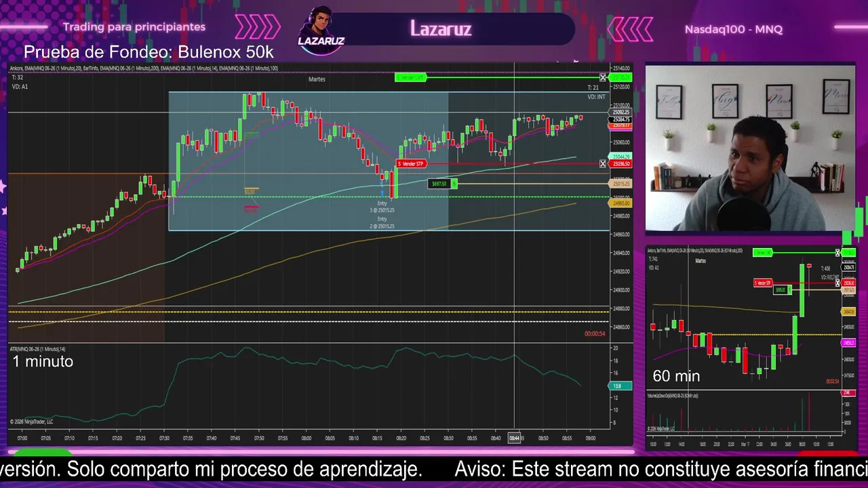Cancel Vender STP on the 60 min chart
This screenshot has width=868, height=488.
click(x=837, y=283)
